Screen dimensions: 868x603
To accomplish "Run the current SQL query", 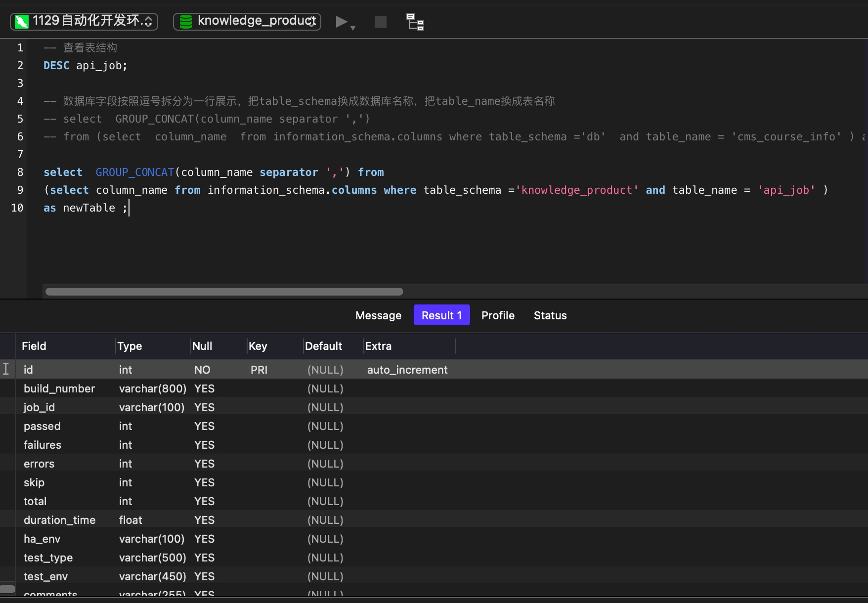I will click(x=341, y=21).
